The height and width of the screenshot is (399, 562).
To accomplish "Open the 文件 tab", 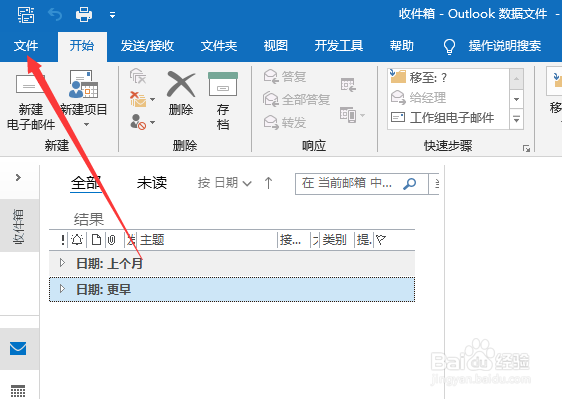I will click(x=26, y=46).
